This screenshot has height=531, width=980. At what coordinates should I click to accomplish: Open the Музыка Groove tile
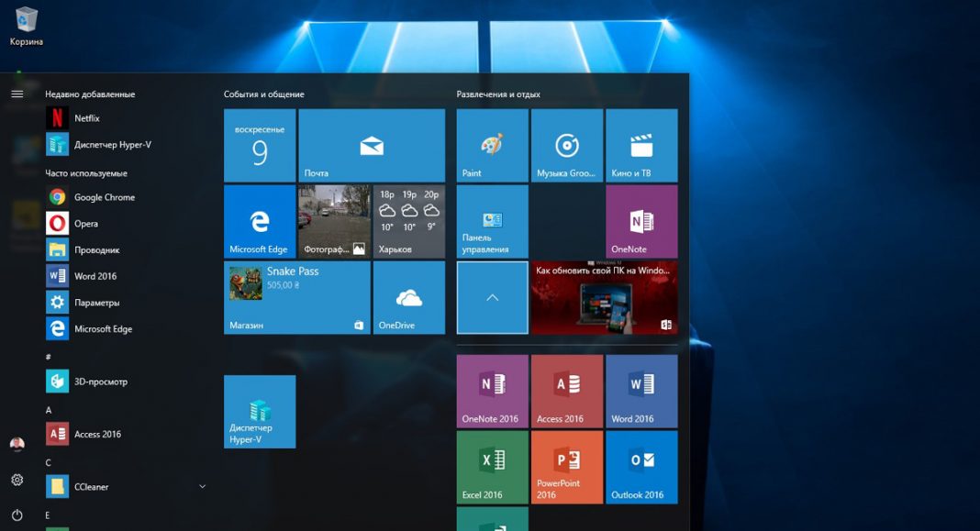click(567, 146)
